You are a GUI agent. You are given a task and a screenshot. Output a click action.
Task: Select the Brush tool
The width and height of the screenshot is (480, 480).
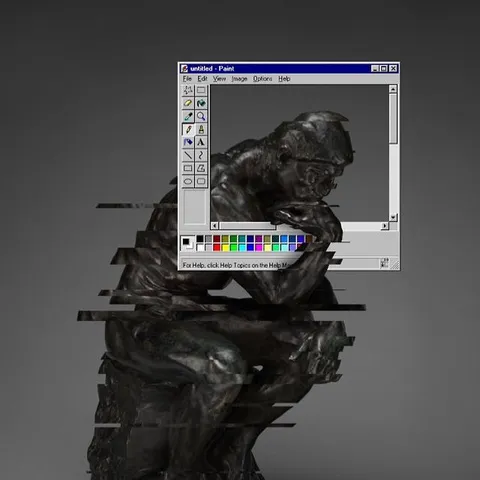coord(201,129)
